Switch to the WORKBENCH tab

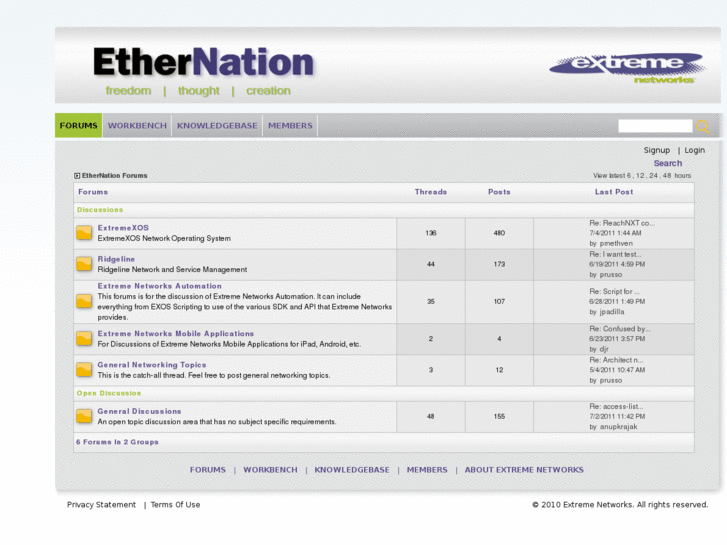137,126
